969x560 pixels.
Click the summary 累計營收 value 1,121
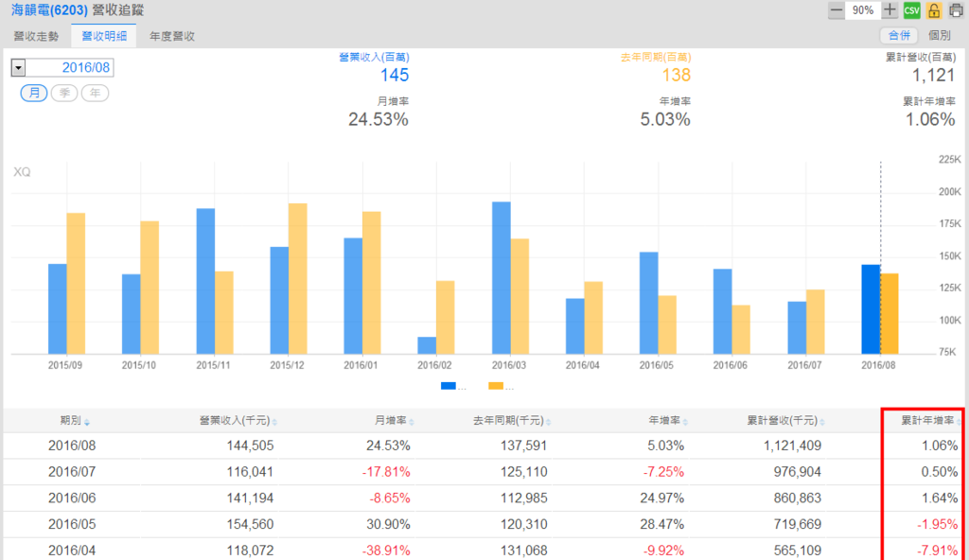click(x=934, y=76)
